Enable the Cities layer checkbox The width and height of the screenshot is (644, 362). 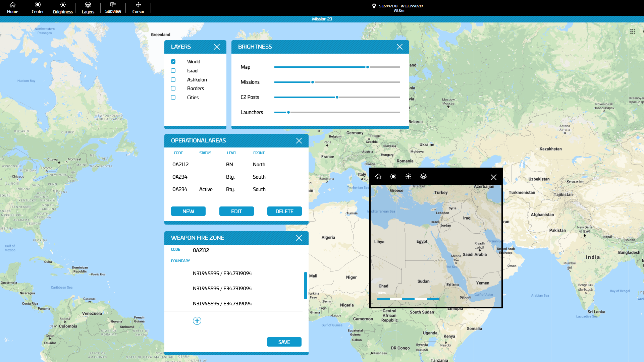[x=173, y=98]
